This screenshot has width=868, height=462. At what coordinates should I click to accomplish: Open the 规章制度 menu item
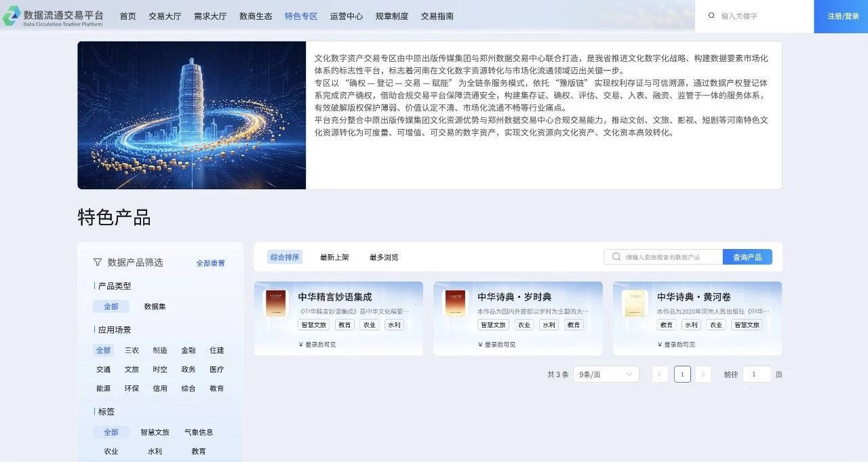[392, 16]
